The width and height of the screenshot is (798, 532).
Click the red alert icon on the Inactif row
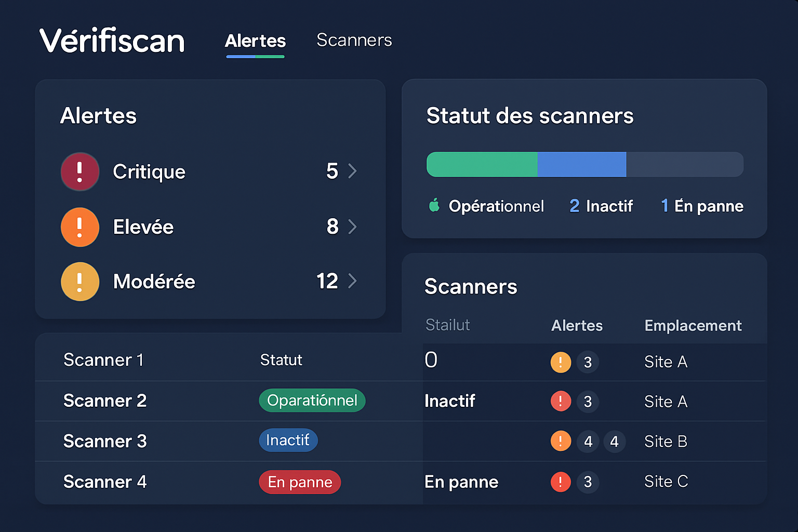pos(561,401)
